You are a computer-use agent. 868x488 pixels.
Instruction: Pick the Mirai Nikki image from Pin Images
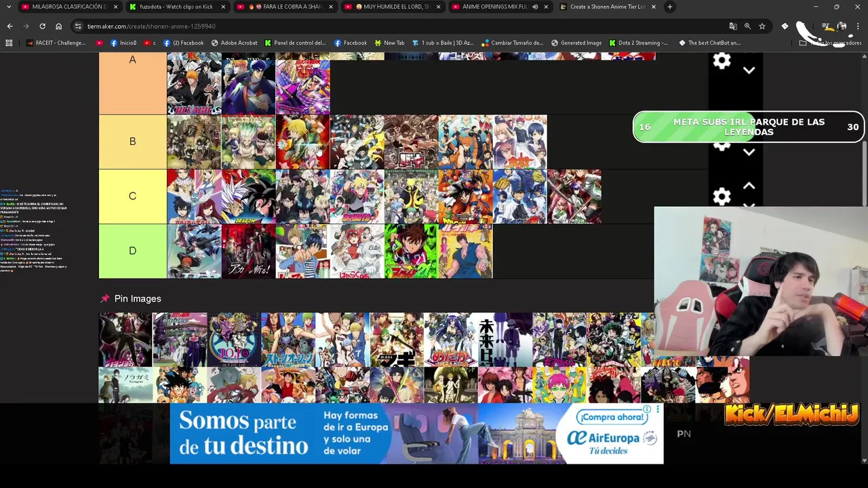click(x=505, y=340)
